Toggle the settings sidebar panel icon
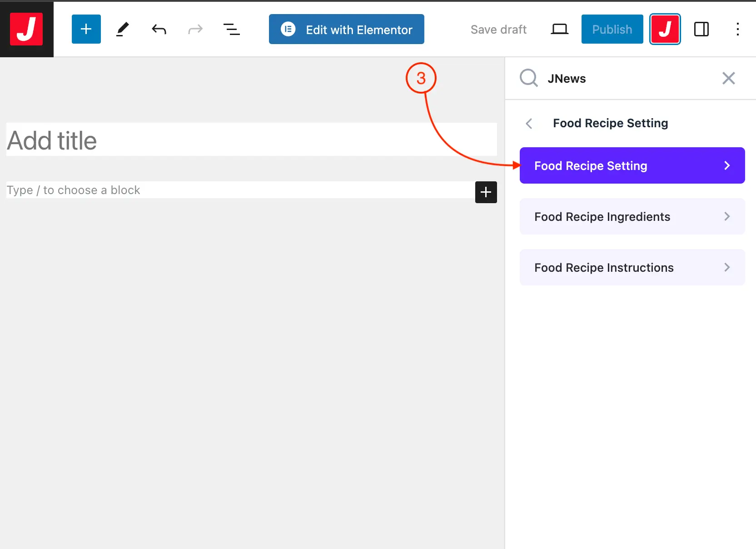Screen dimensions: 756x549 coord(701,29)
